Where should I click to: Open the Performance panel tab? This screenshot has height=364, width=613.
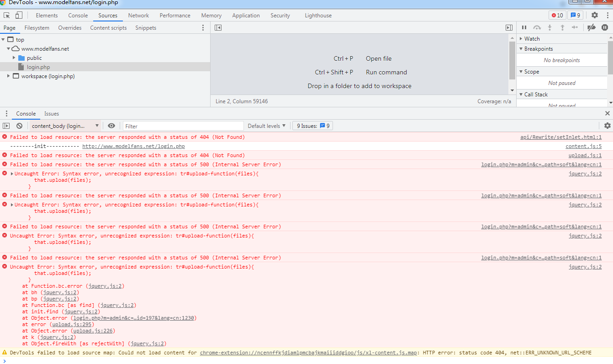175,15
